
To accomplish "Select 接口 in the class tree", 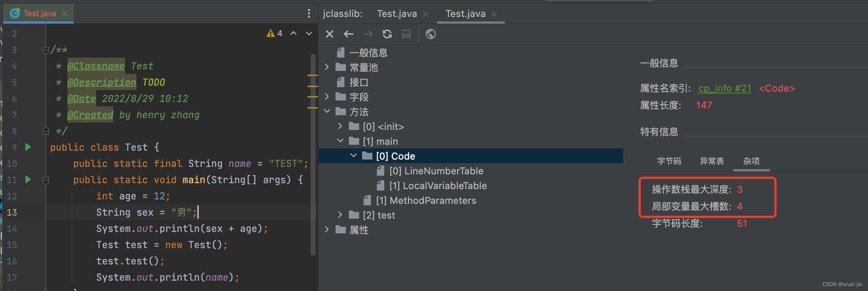I will pyautogui.click(x=359, y=82).
